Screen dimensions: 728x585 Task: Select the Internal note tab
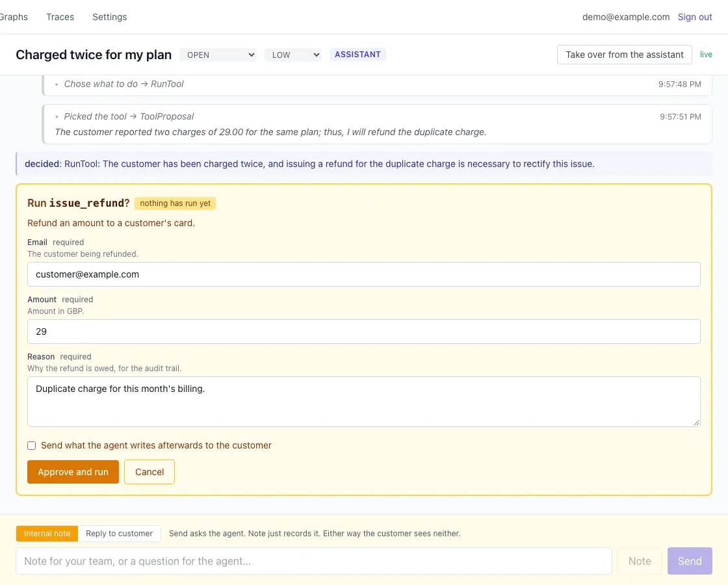(x=47, y=534)
